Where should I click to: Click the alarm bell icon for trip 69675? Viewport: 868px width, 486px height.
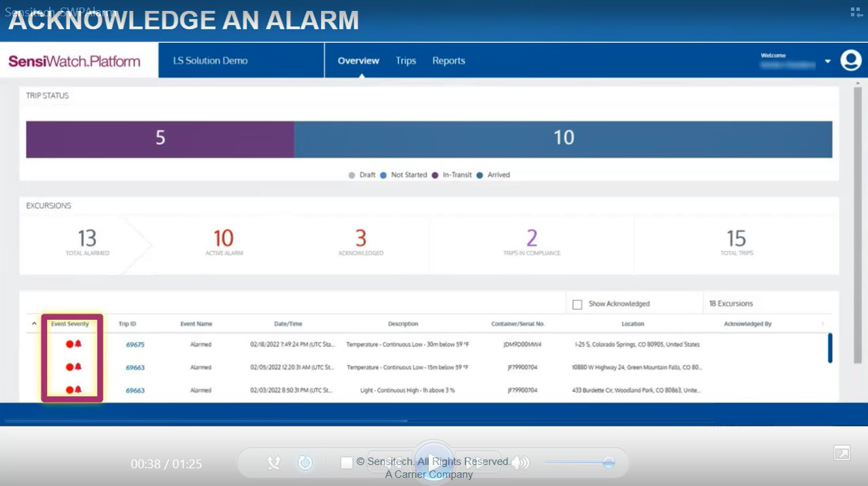point(78,344)
